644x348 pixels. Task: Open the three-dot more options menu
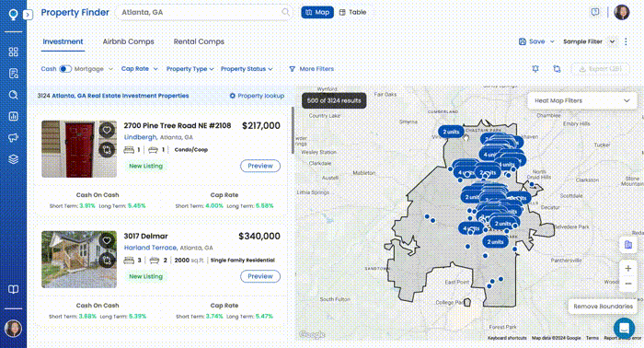click(x=626, y=41)
